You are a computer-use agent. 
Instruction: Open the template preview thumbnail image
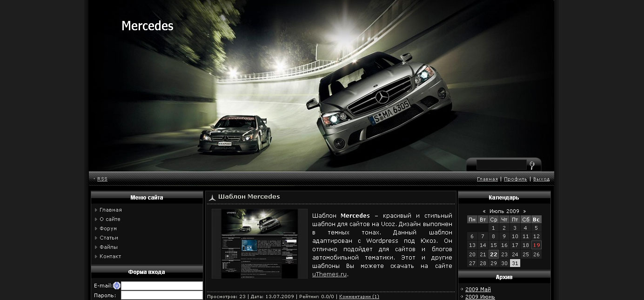pyautogui.click(x=260, y=244)
